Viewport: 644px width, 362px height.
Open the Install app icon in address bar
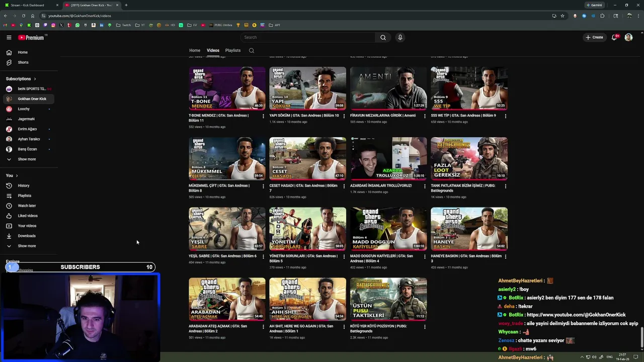(x=554, y=16)
